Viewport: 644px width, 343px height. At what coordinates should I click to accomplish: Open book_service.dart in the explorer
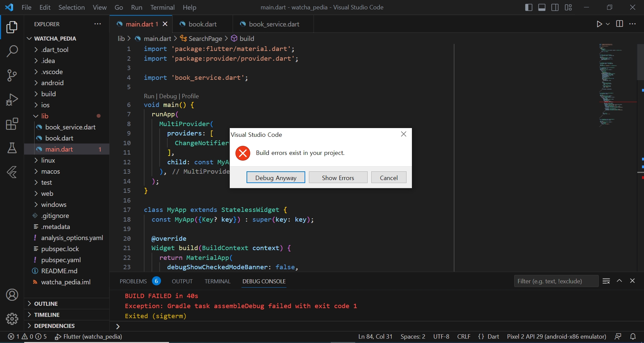[67, 127]
